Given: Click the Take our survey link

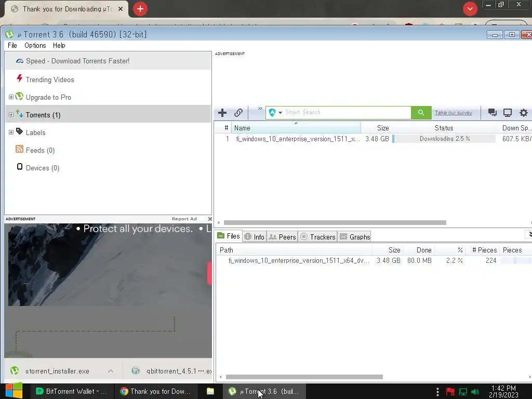Looking at the screenshot, I should pyautogui.click(x=453, y=113).
